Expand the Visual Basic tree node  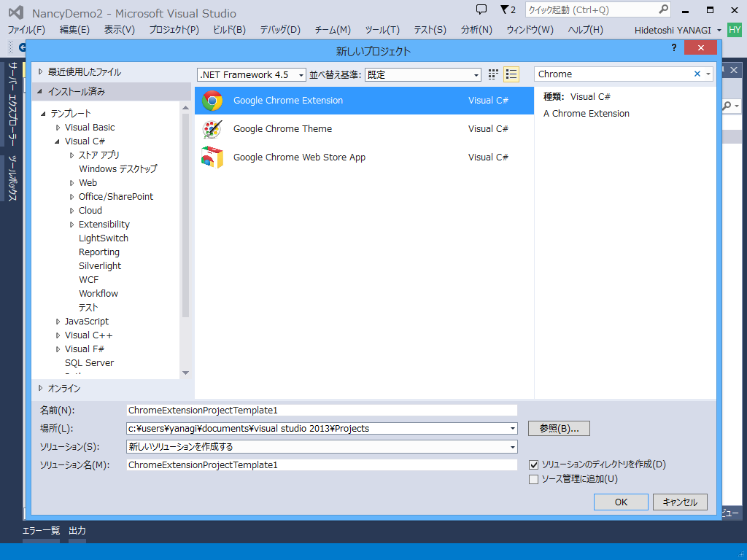pos(58,128)
